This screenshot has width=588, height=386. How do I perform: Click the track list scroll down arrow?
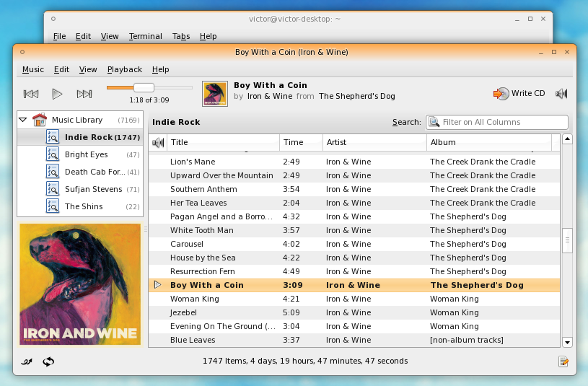(567, 342)
